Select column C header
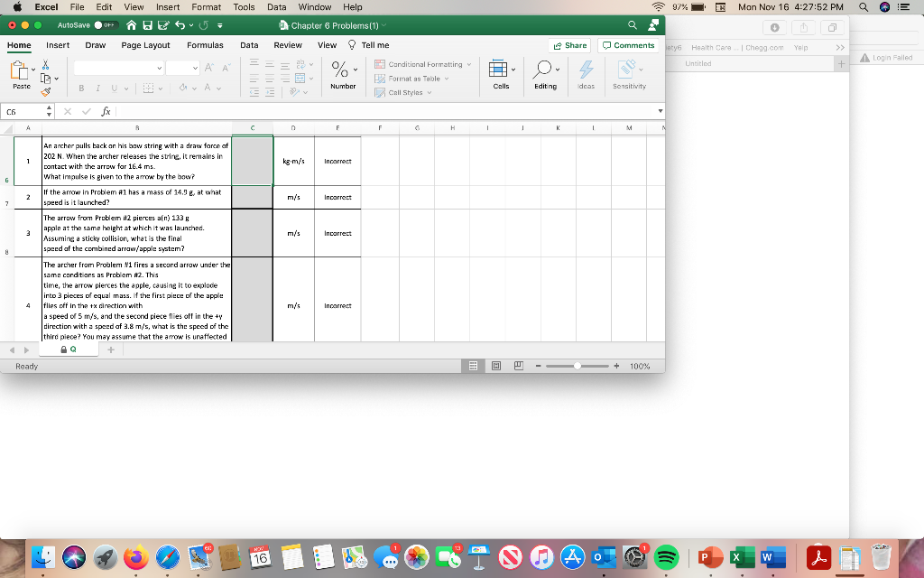 click(x=253, y=128)
